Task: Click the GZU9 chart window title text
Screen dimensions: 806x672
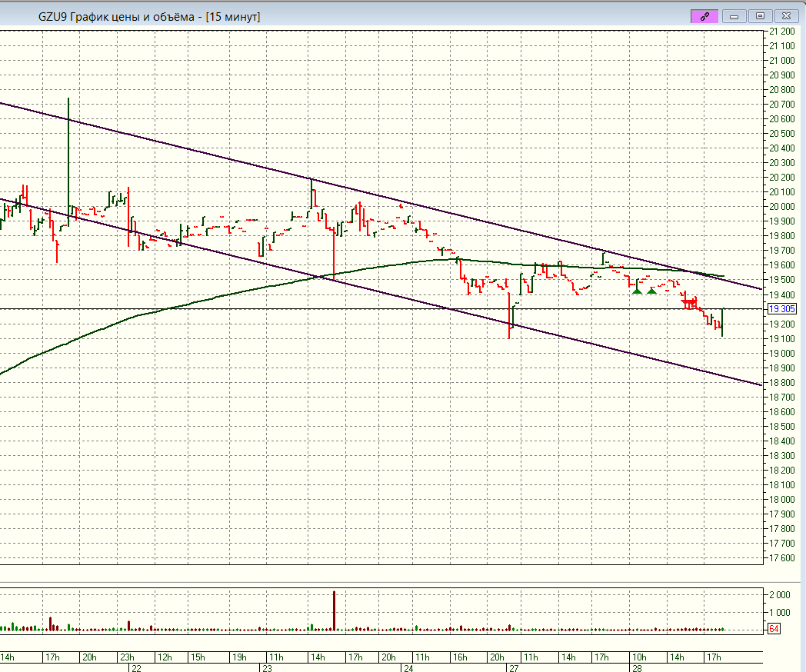Action: click(x=148, y=16)
